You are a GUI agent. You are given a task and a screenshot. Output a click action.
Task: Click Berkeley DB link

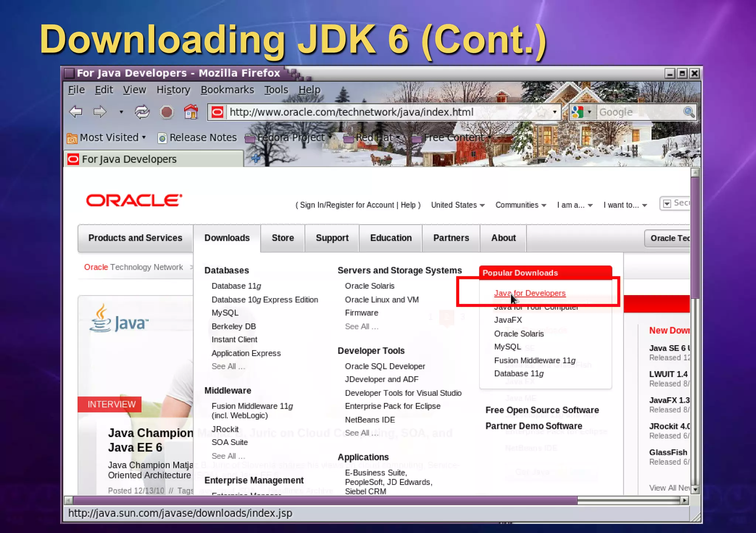(234, 326)
